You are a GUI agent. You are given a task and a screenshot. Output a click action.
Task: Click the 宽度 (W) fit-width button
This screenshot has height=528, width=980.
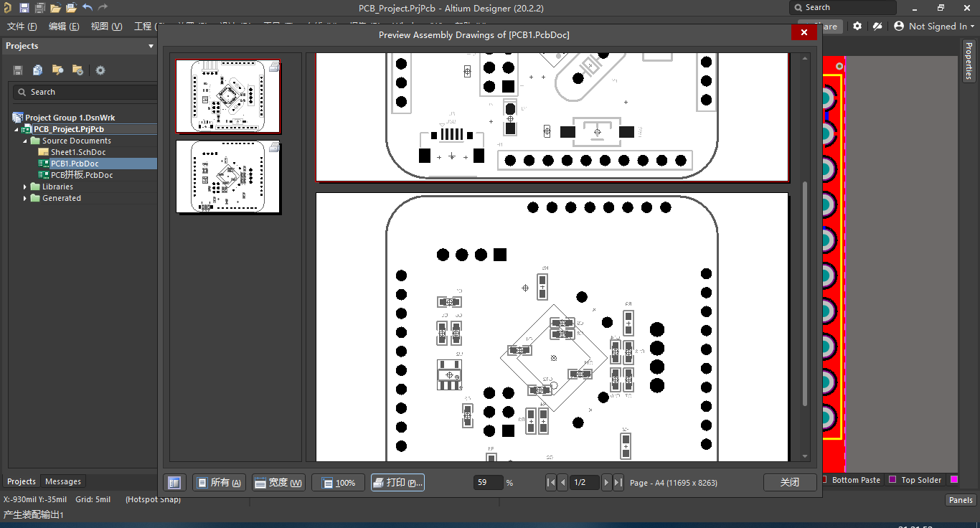(x=278, y=483)
